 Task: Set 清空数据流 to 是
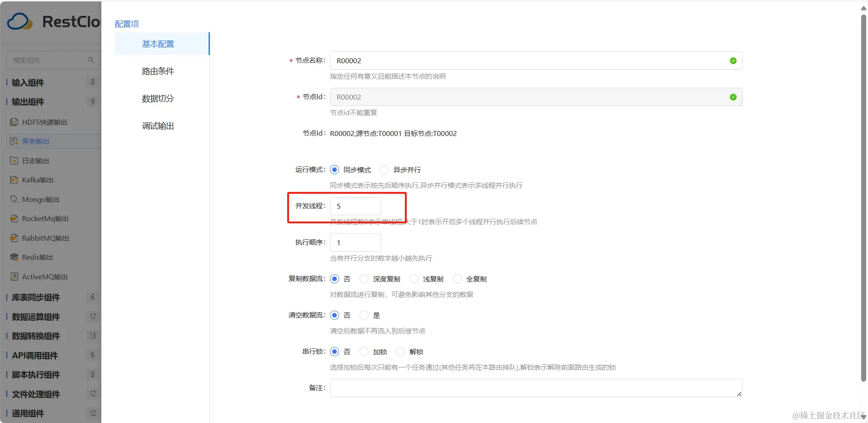point(364,315)
